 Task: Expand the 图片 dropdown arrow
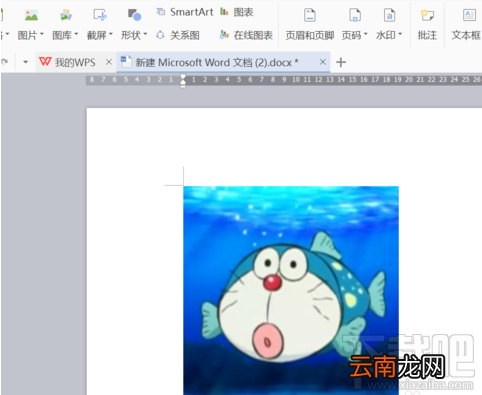click(42, 34)
